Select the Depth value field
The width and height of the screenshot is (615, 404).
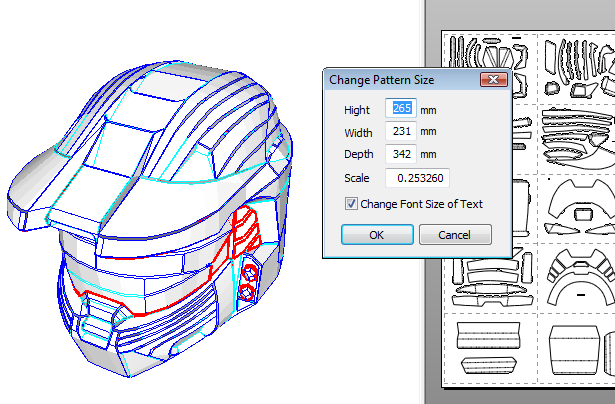click(401, 154)
